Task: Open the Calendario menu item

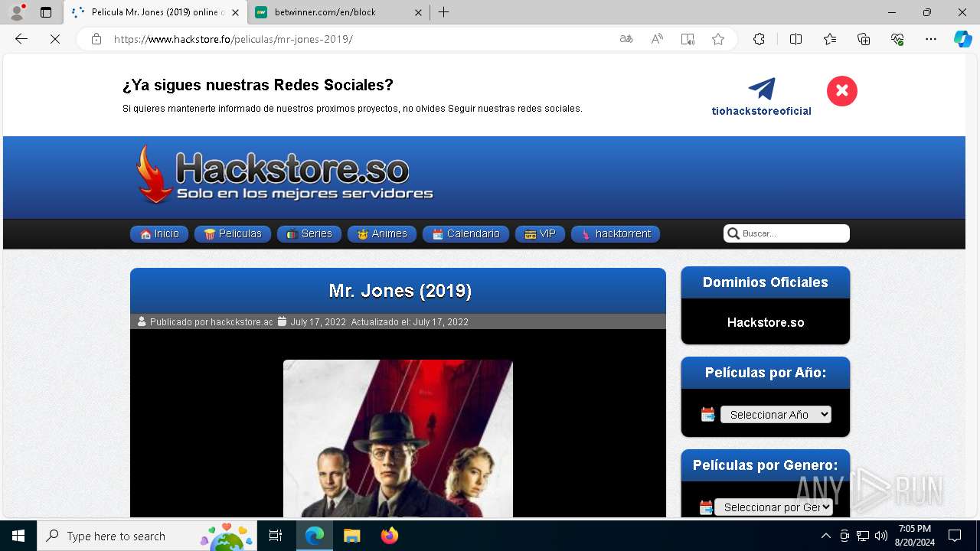Action: point(465,234)
